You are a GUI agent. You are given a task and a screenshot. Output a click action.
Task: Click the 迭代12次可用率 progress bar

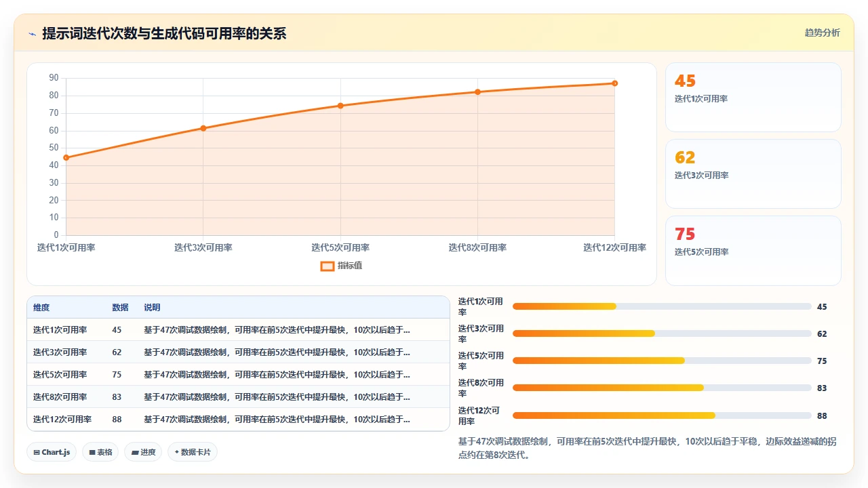[662, 415]
